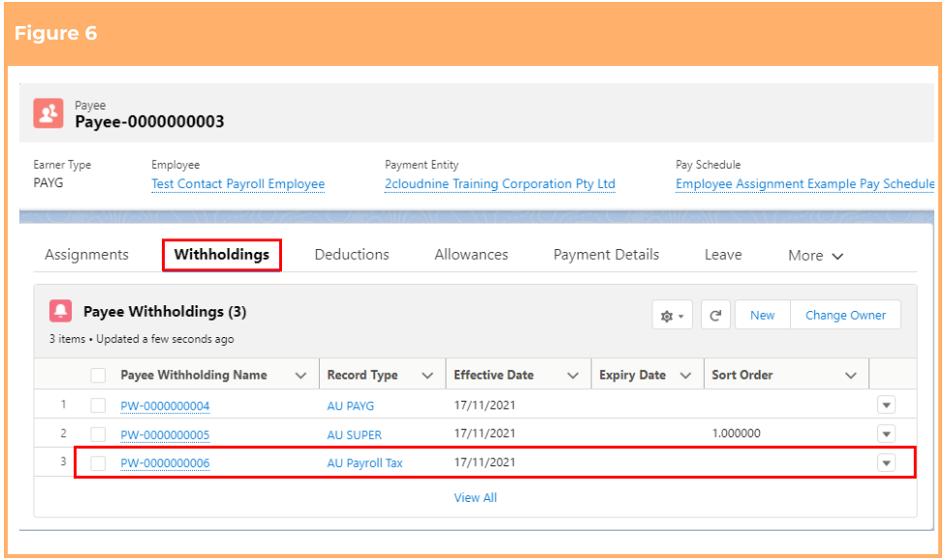Open the Deductions tab
Screen dimensions: 946x560
[x=352, y=255]
